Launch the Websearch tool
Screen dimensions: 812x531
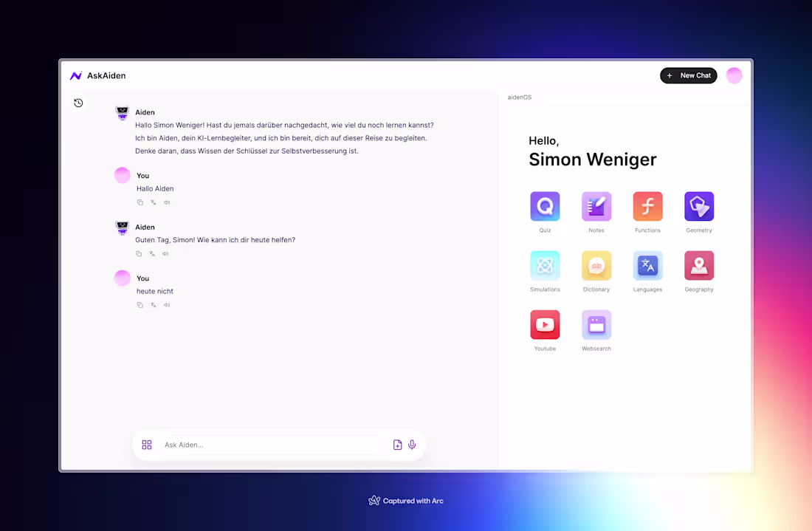click(x=596, y=325)
